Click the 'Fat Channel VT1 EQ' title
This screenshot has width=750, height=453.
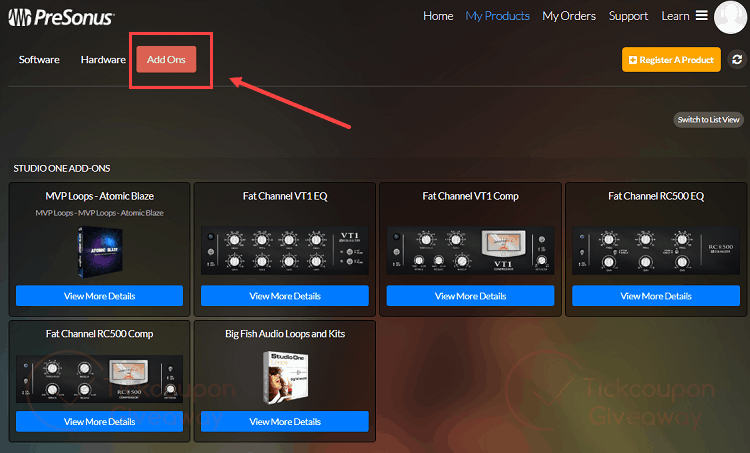pyautogui.click(x=285, y=196)
